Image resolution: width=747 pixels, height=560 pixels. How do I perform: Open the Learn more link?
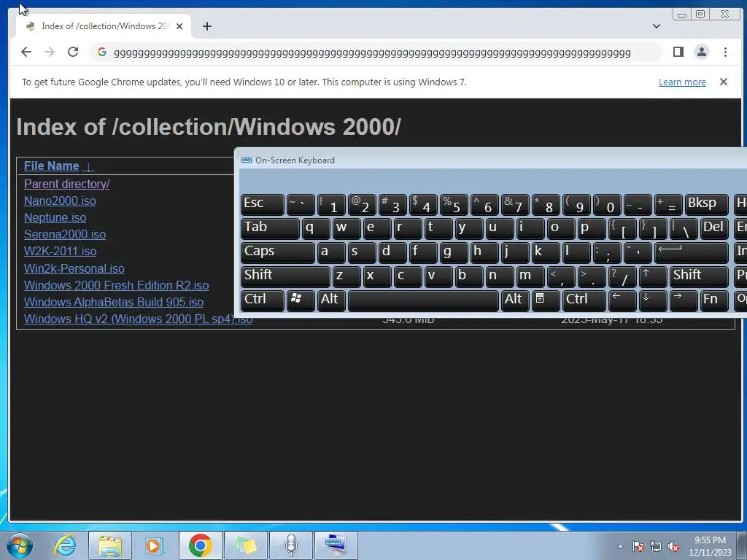pyautogui.click(x=682, y=82)
